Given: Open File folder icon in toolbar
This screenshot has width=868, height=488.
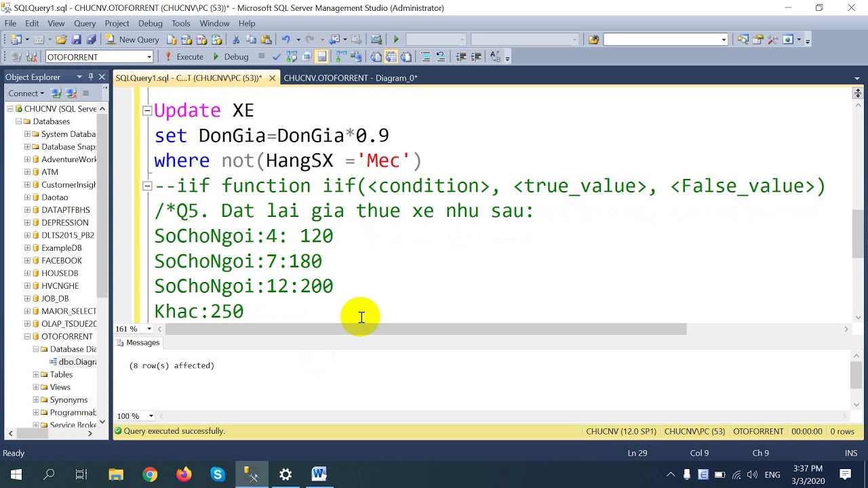Looking at the screenshot, I should (x=61, y=39).
